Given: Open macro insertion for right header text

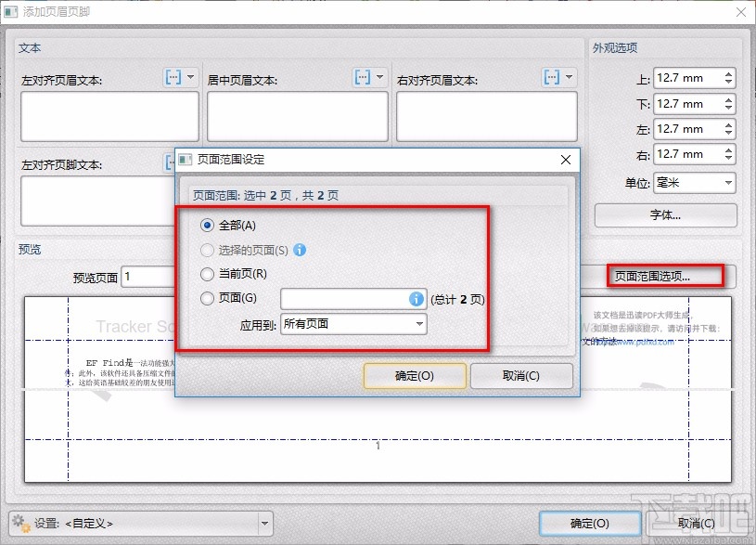Looking at the screenshot, I should pyautogui.click(x=554, y=77).
